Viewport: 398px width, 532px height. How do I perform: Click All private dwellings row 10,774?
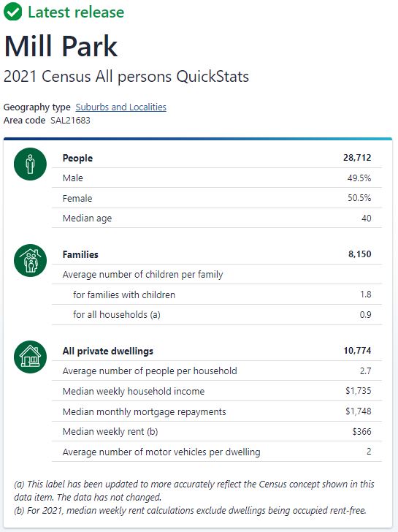point(217,351)
